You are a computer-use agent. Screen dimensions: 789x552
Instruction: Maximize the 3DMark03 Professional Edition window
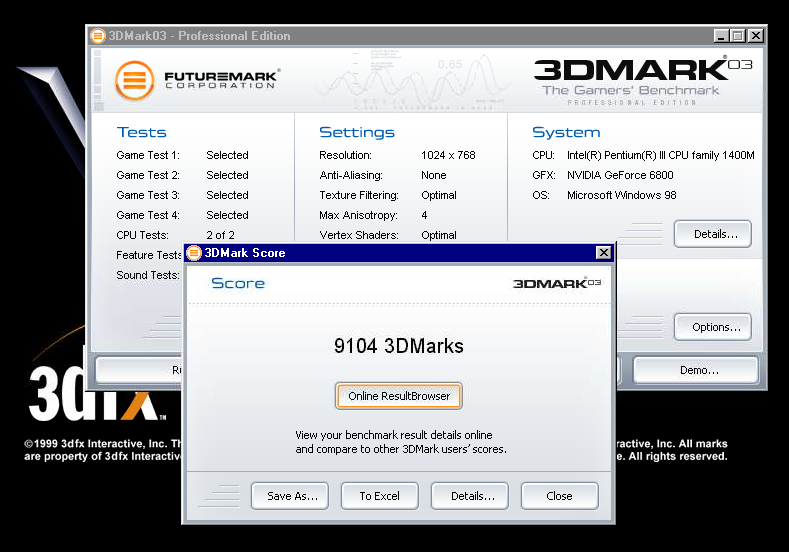click(738, 36)
